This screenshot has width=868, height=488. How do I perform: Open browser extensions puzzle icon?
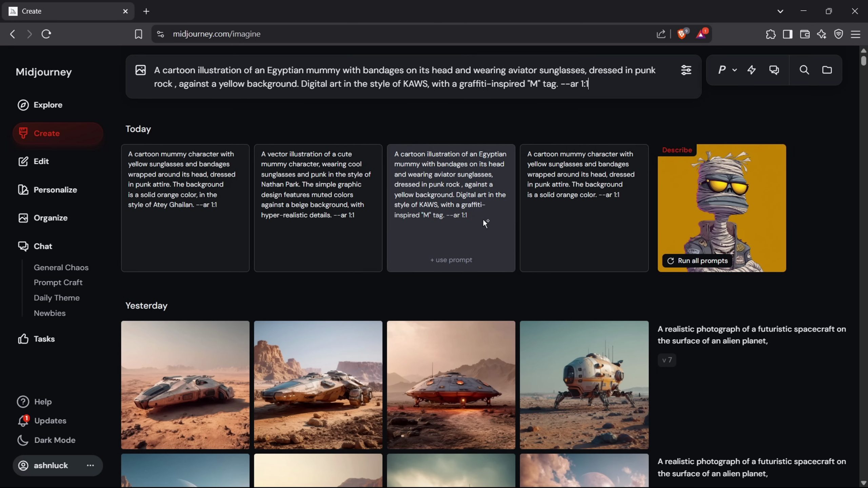coord(771,34)
